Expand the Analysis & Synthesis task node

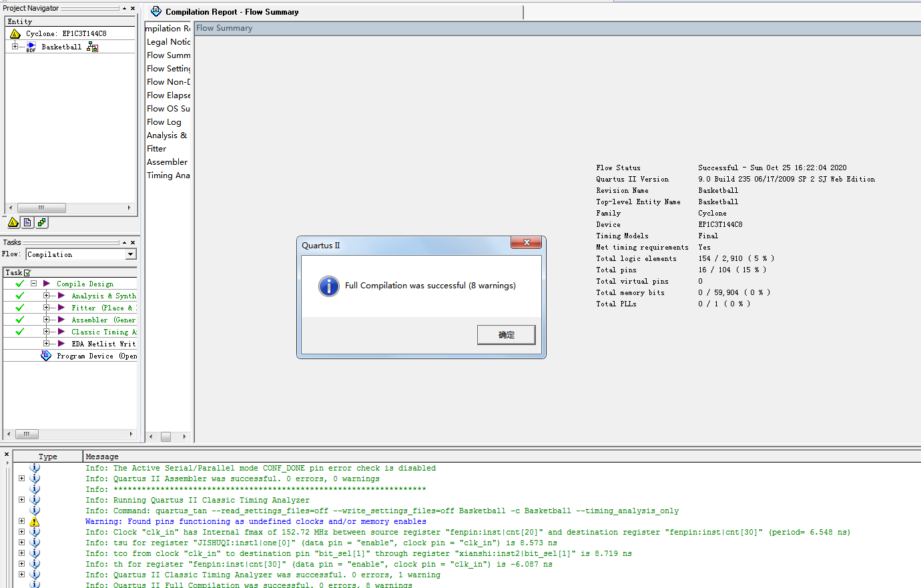pyautogui.click(x=47, y=296)
